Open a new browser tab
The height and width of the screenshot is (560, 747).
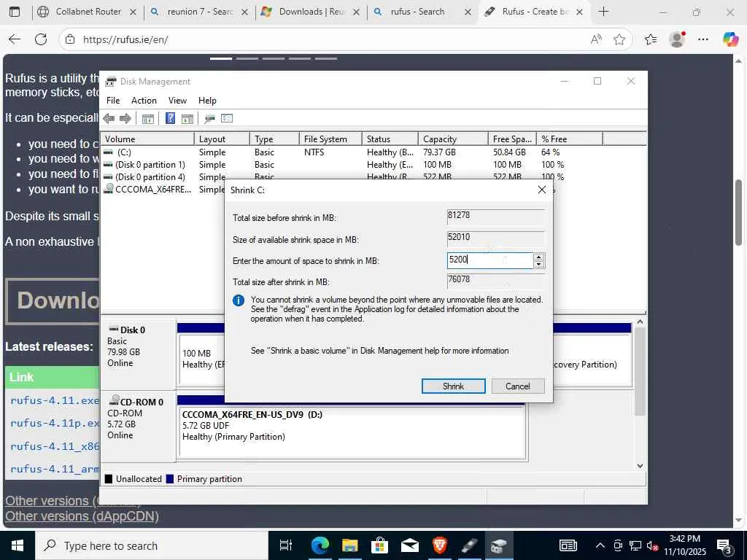coord(603,12)
